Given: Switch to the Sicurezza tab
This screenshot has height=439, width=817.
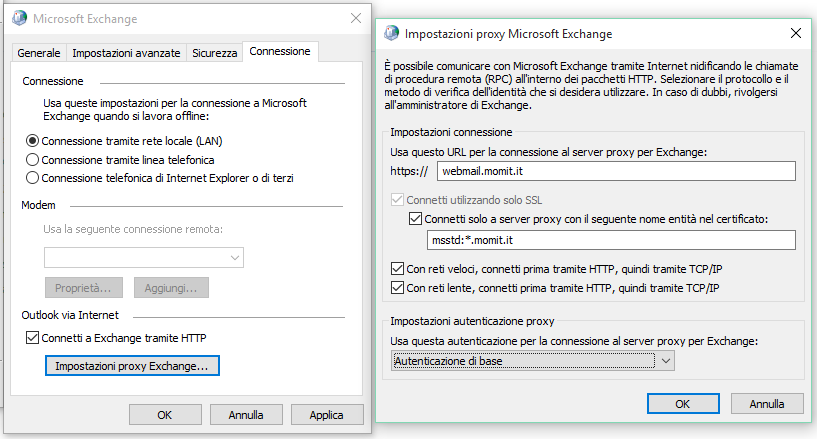Looking at the screenshot, I should [215, 52].
